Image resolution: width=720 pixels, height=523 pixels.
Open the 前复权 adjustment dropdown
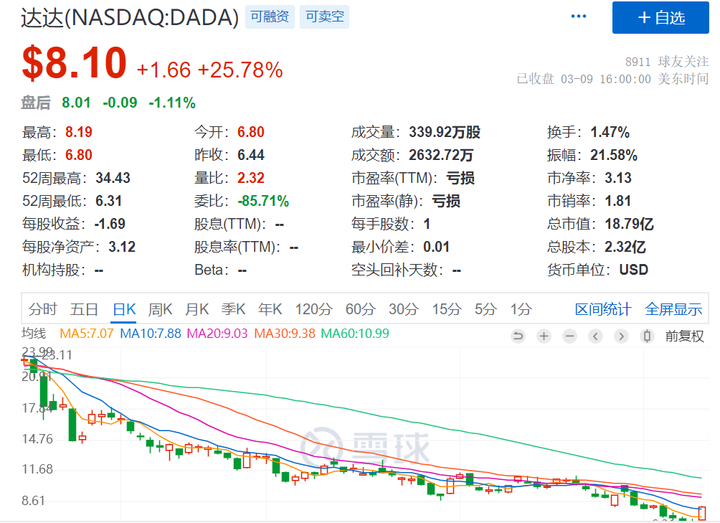[684, 336]
